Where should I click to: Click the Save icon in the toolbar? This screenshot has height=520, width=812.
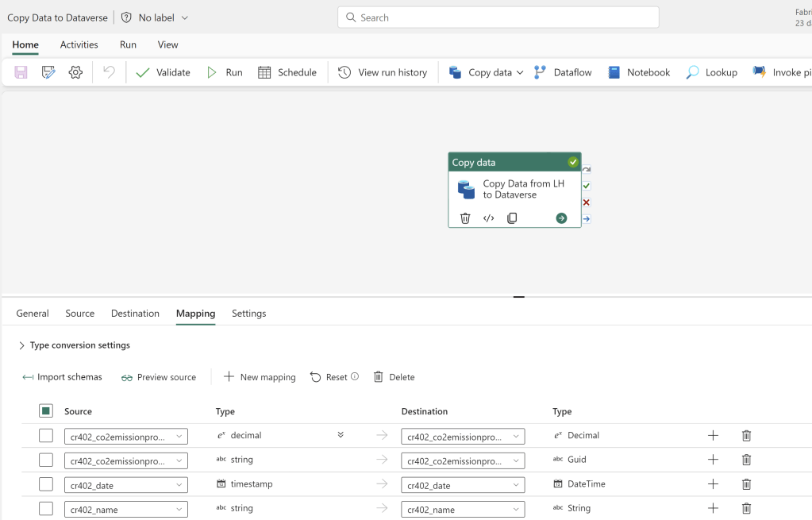(21, 72)
